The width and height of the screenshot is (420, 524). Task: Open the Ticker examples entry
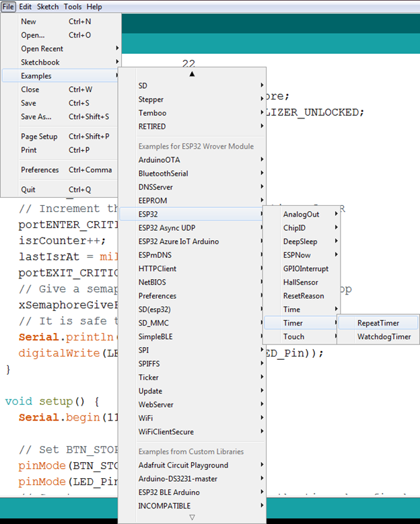point(192,377)
